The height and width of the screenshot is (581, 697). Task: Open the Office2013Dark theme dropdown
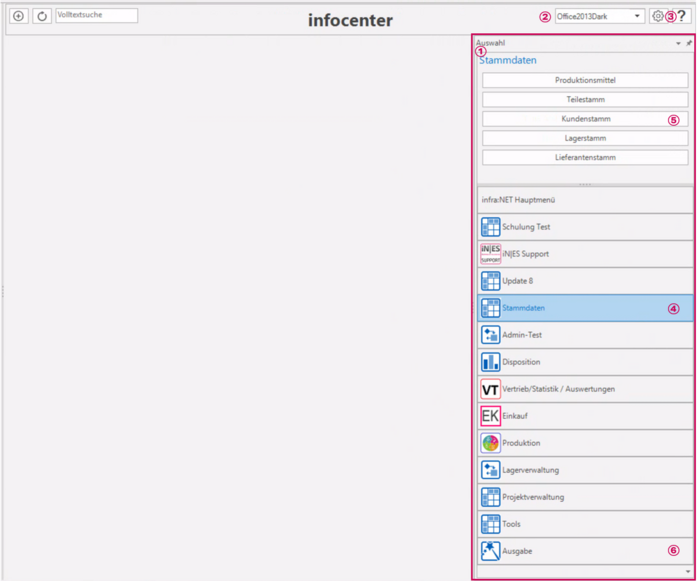(x=637, y=16)
